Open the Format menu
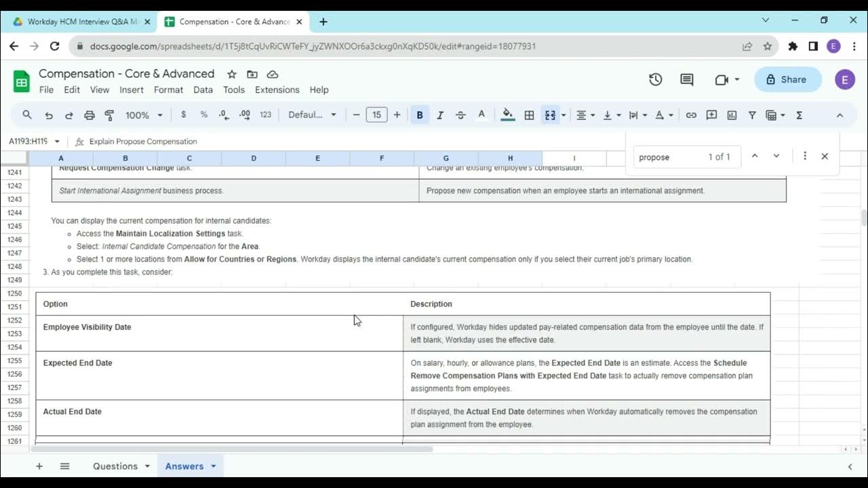 (x=168, y=89)
